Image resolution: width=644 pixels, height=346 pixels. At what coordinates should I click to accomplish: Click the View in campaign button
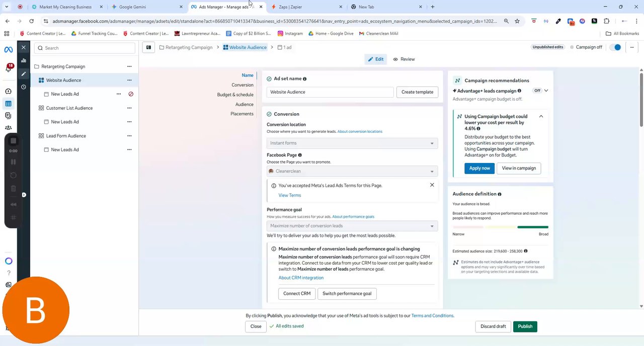519,168
